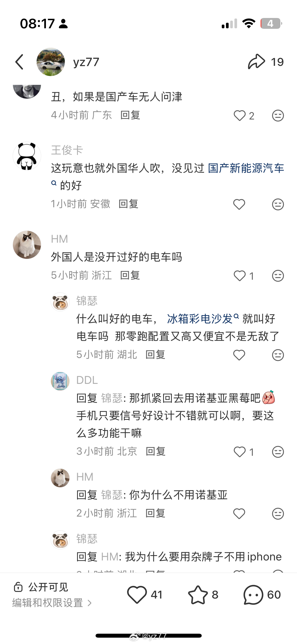Reply to DDL's comment

[156, 451]
